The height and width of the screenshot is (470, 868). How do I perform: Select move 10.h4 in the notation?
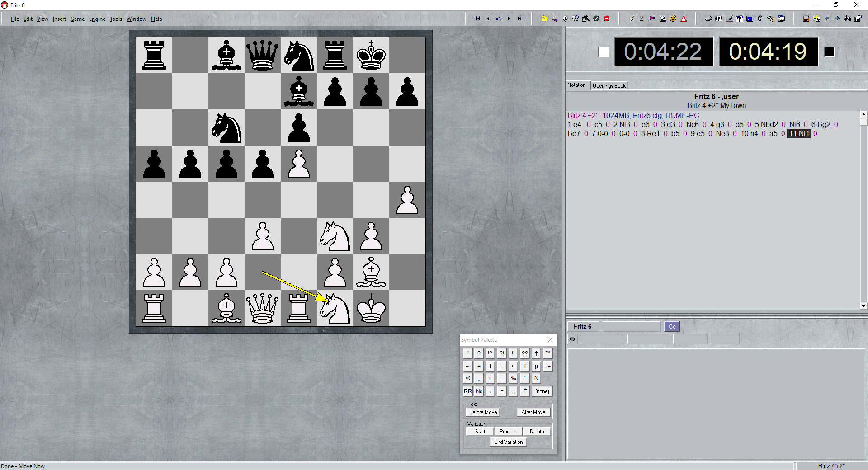point(749,134)
